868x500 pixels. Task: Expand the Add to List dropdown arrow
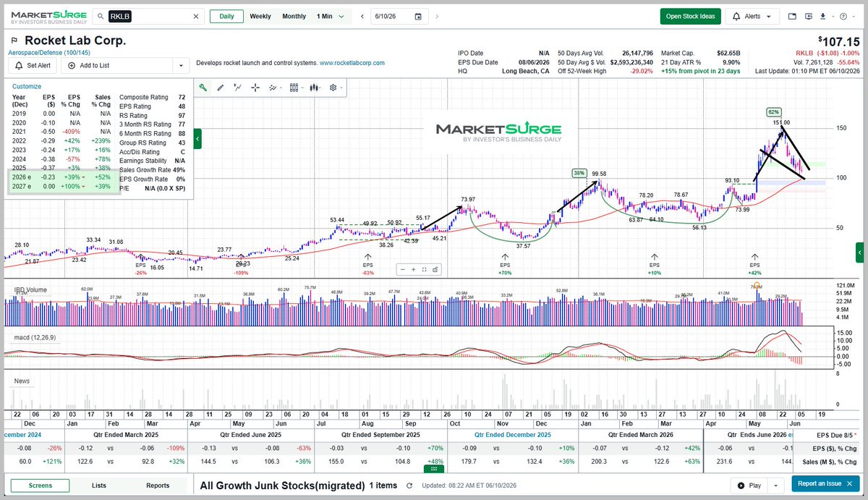click(180, 66)
